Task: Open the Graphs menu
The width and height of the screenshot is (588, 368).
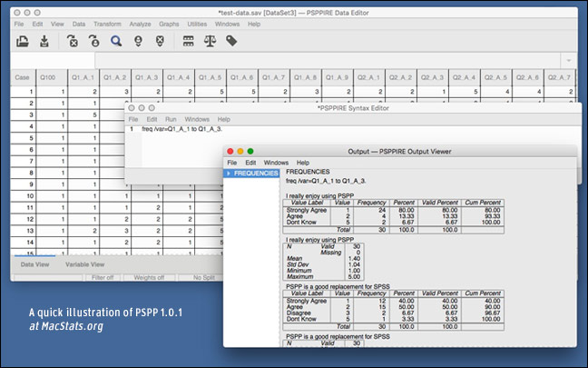Action: (x=169, y=24)
